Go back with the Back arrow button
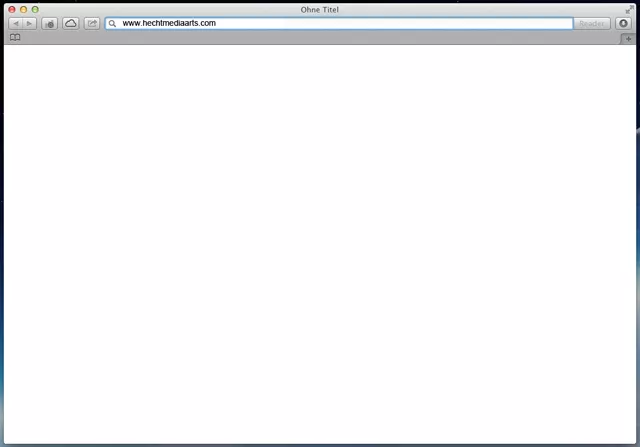This screenshot has height=447, width=640. (16, 23)
